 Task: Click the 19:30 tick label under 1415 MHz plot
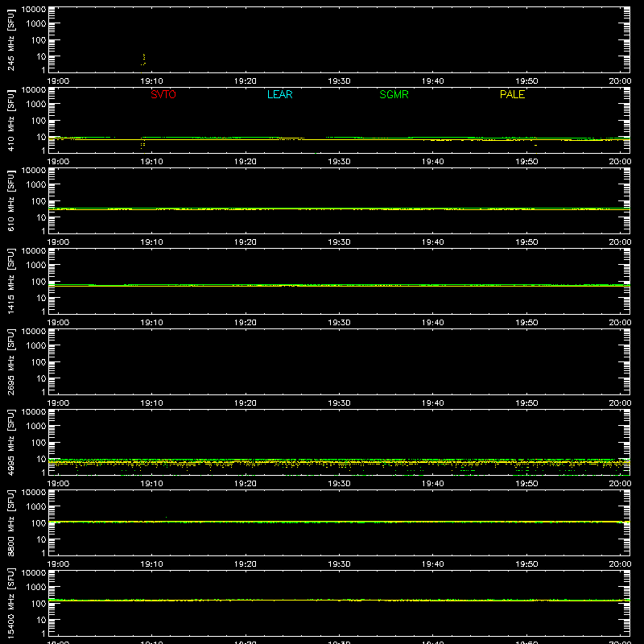click(339, 323)
